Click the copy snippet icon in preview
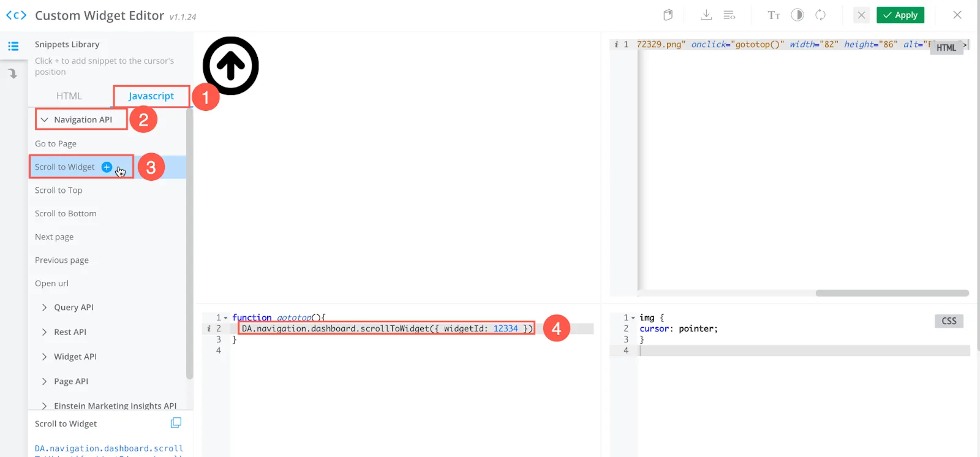The width and height of the screenshot is (980, 457). tap(176, 423)
